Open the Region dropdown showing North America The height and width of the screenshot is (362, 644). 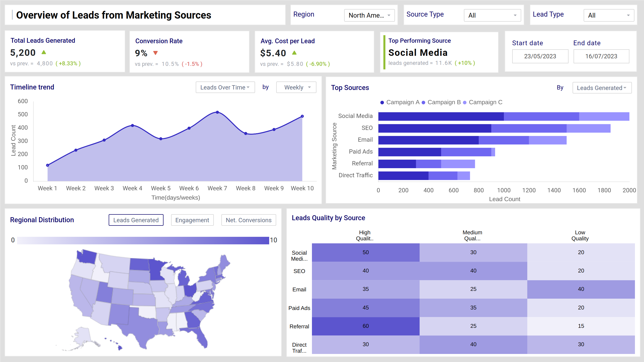(x=369, y=15)
